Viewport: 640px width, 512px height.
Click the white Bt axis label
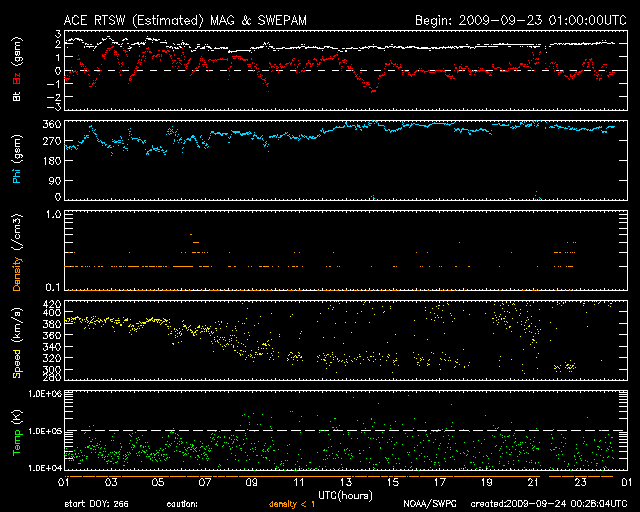16,97
